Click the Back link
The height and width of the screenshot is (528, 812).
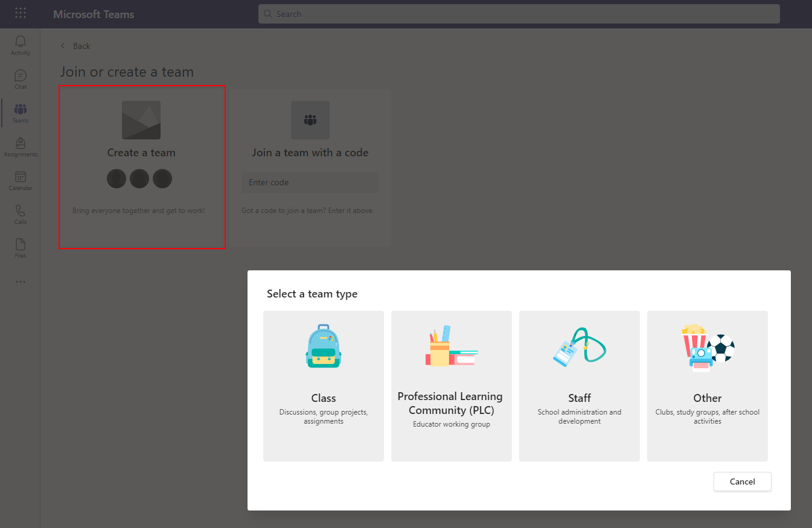click(x=82, y=46)
